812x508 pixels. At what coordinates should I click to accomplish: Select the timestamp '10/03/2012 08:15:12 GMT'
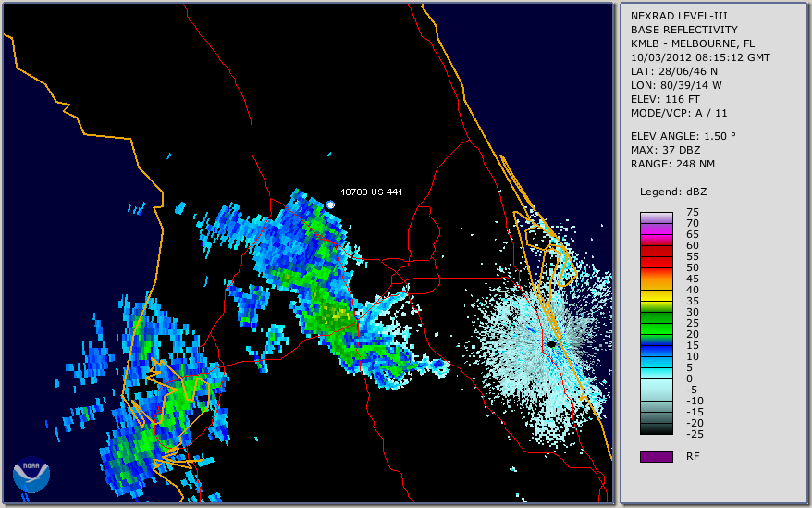[x=700, y=57]
